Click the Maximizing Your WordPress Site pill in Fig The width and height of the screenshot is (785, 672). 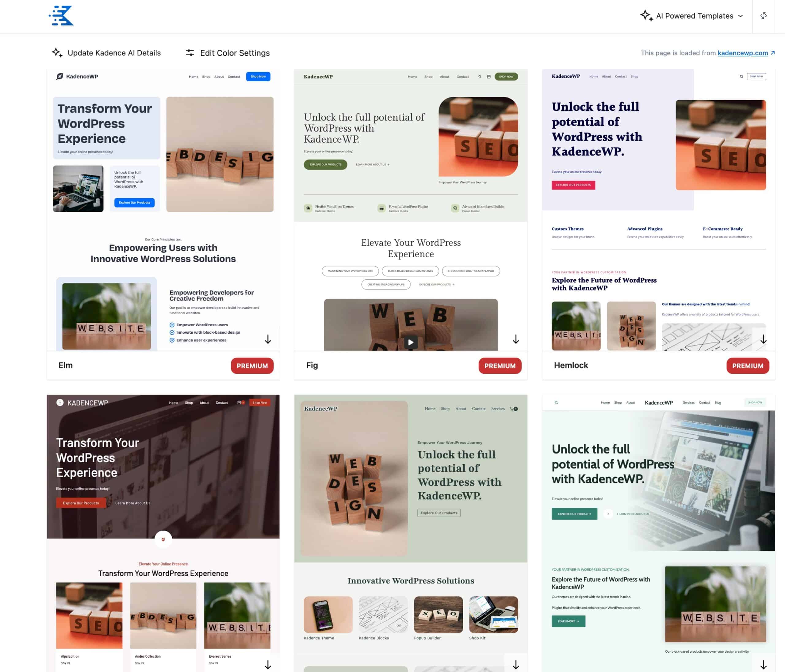click(350, 271)
